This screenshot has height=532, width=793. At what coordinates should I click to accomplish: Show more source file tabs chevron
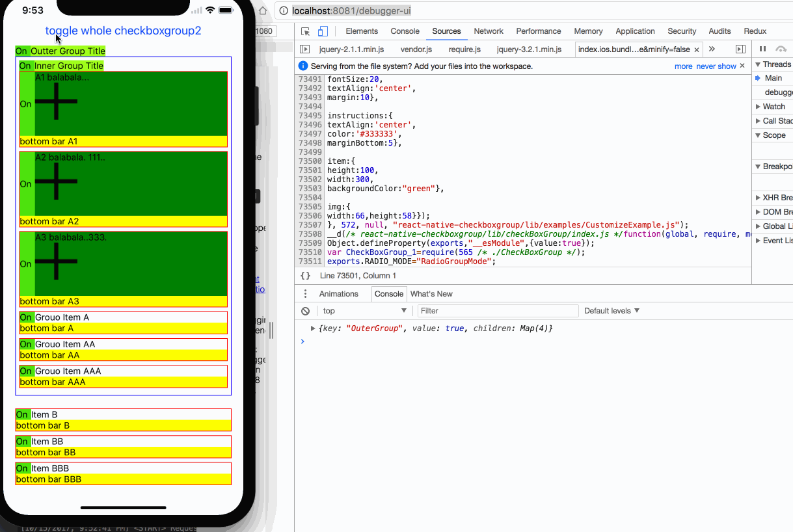(x=712, y=49)
